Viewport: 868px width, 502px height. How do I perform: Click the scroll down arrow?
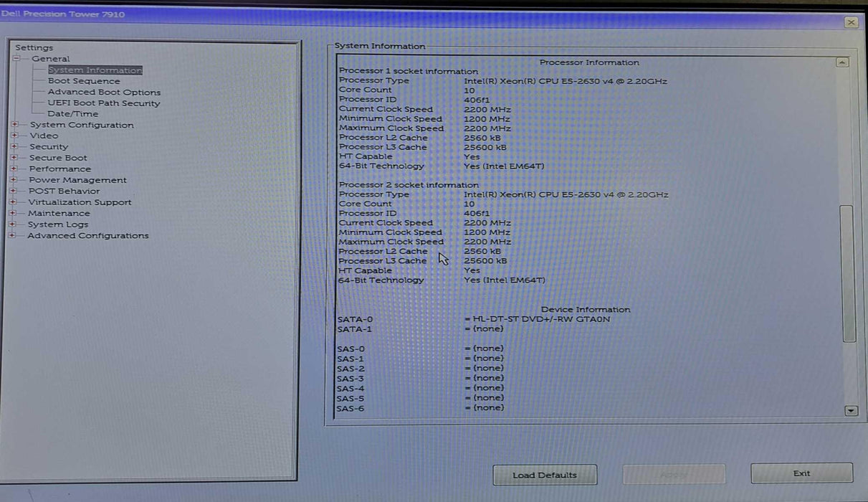click(x=851, y=411)
